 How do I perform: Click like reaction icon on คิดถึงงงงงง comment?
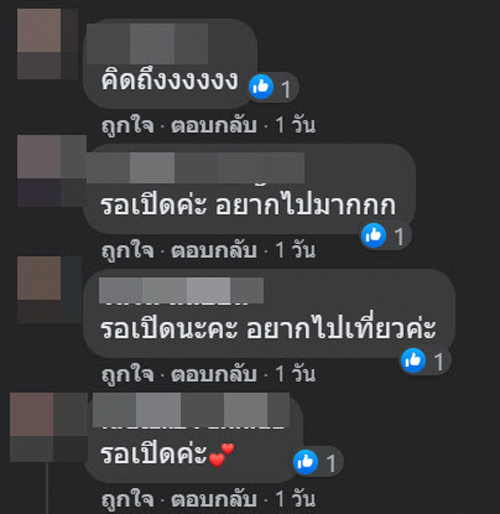click(261, 87)
